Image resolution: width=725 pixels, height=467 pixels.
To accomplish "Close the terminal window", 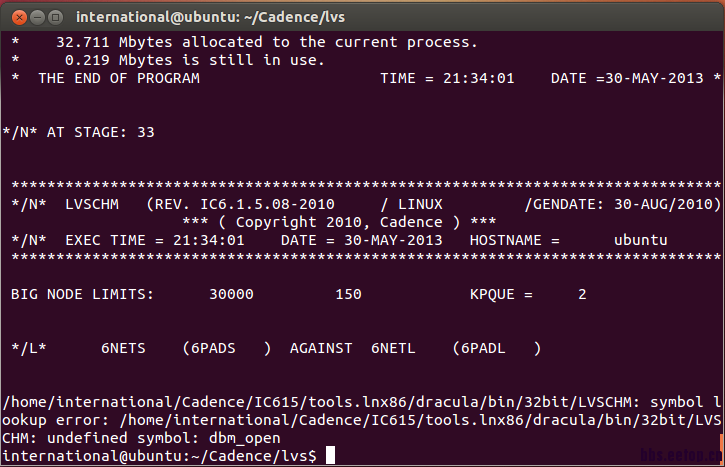I will point(15,16).
